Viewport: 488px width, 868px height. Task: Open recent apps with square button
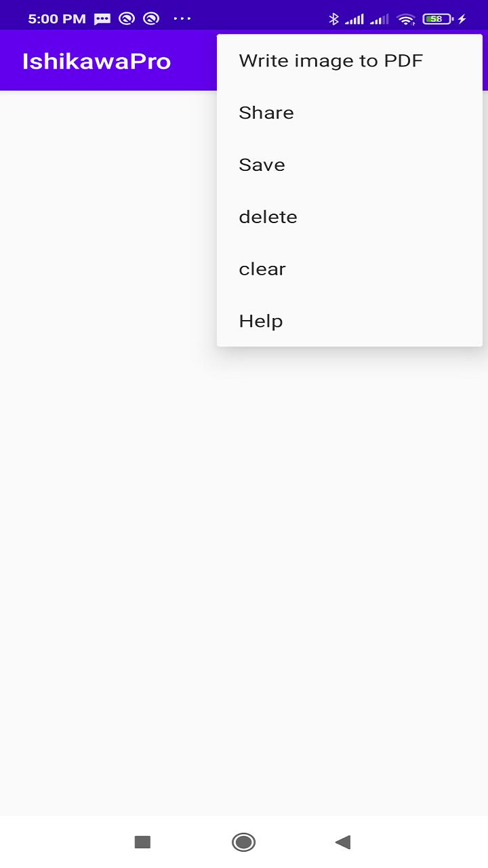click(x=142, y=842)
